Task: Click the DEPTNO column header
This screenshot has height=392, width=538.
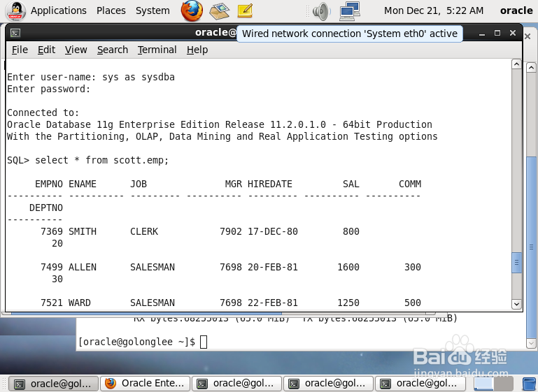Action: [46, 208]
